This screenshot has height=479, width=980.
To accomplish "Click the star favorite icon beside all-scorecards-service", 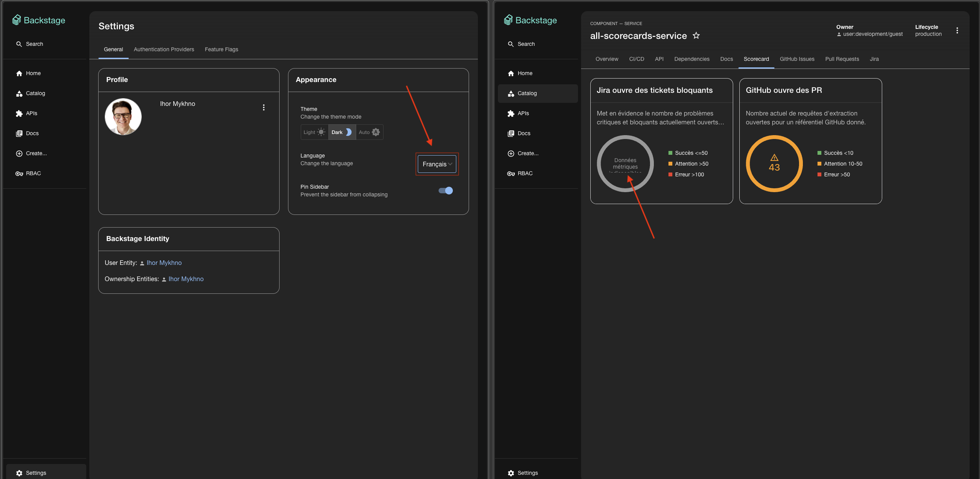I will (696, 36).
